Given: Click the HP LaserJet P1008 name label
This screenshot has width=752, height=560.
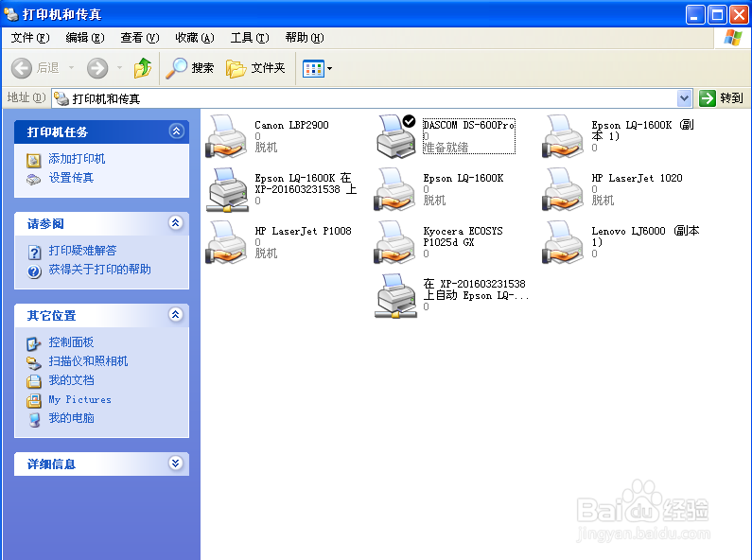Looking at the screenshot, I should click(303, 231).
